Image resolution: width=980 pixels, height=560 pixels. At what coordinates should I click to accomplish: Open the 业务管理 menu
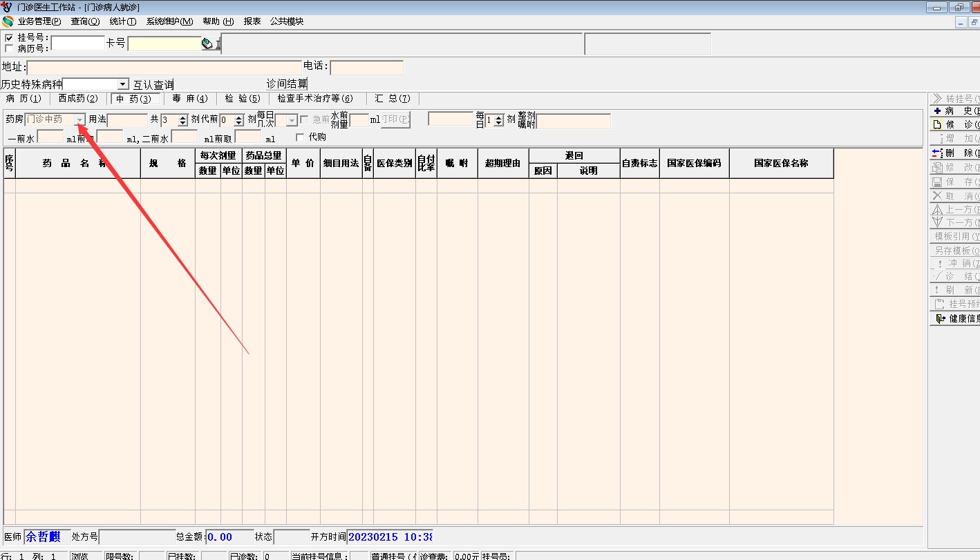39,21
